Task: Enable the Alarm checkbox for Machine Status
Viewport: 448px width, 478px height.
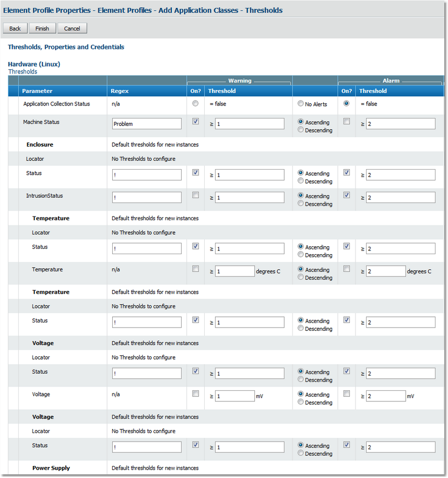Action: [x=346, y=121]
